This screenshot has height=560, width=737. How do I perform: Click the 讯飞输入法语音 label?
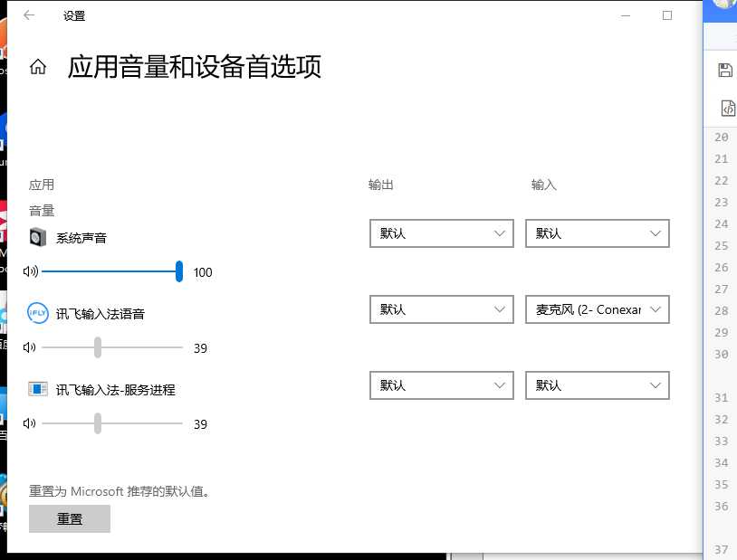(x=100, y=314)
